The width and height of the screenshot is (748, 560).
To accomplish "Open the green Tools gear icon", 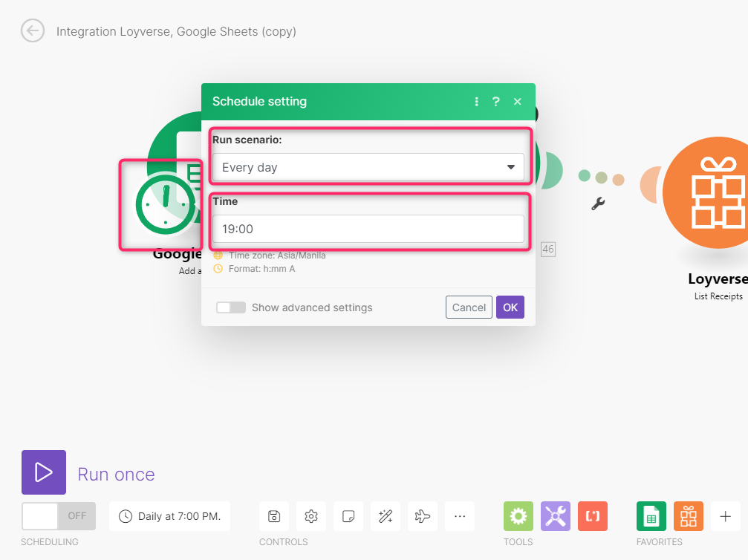I will coord(518,515).
